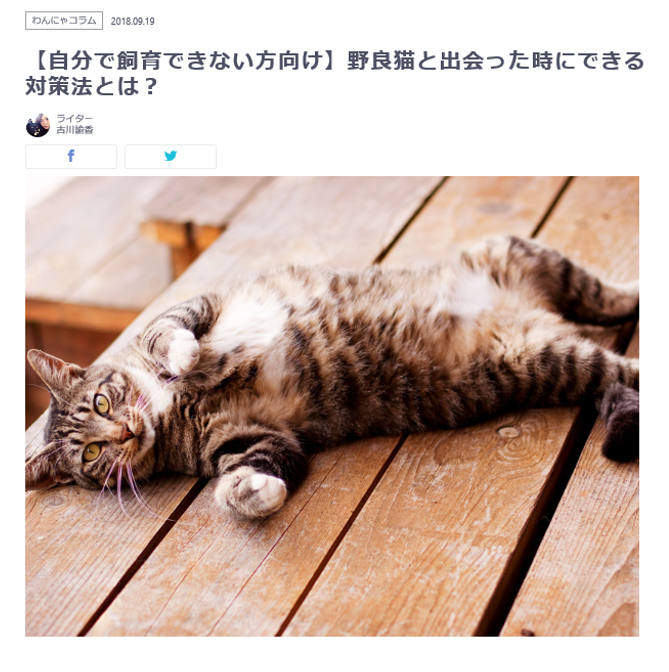Click the Twitter bird icon
Viewport: 669px width, 672px height.
171,156
